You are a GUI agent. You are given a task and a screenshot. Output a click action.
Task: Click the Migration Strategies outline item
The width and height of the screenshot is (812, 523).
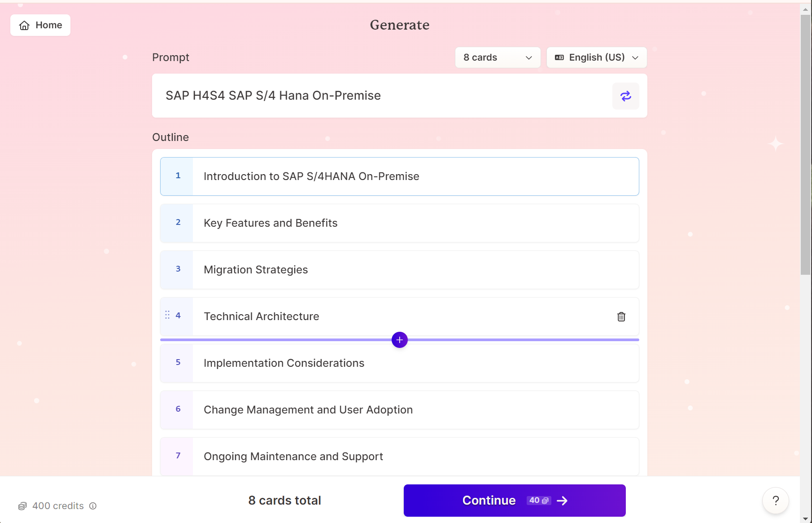[x=399, y=270]
